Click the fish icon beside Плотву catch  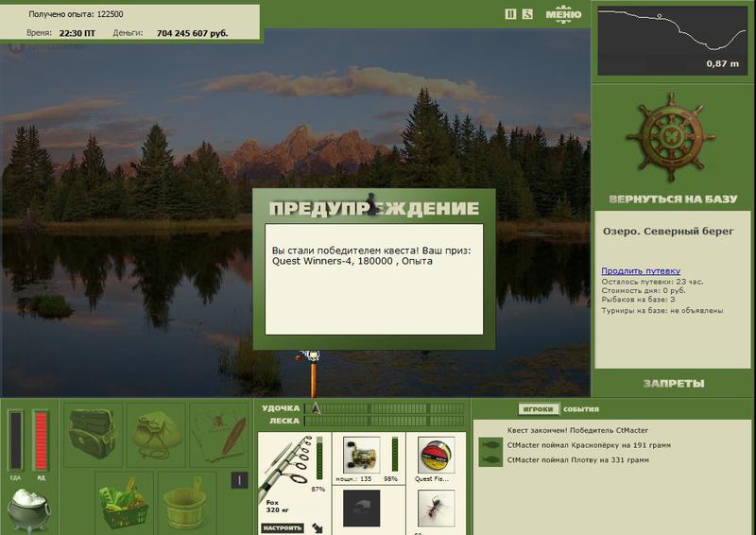pyautogui.click(x=490, y=459)
